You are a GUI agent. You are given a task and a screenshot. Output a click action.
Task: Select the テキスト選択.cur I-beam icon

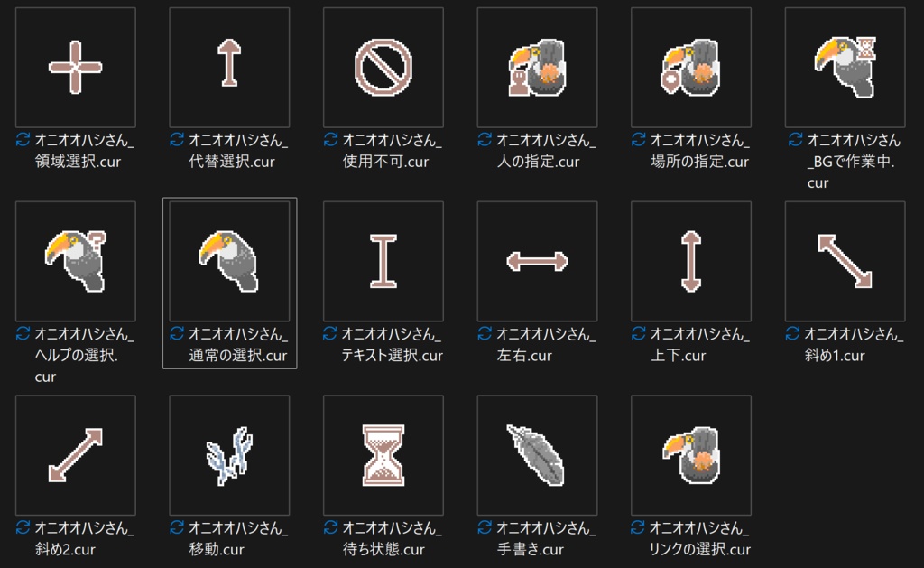click(383, 261)
